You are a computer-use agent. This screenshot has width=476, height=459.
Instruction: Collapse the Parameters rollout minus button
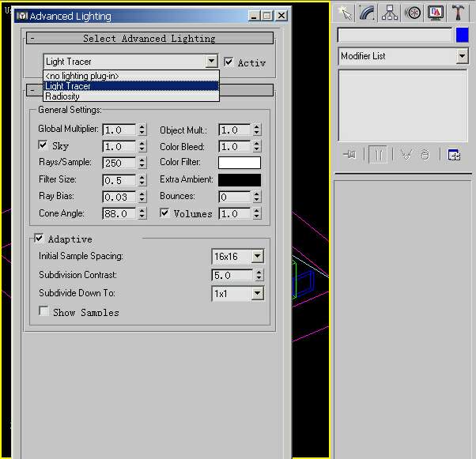[x=32, y=90]
